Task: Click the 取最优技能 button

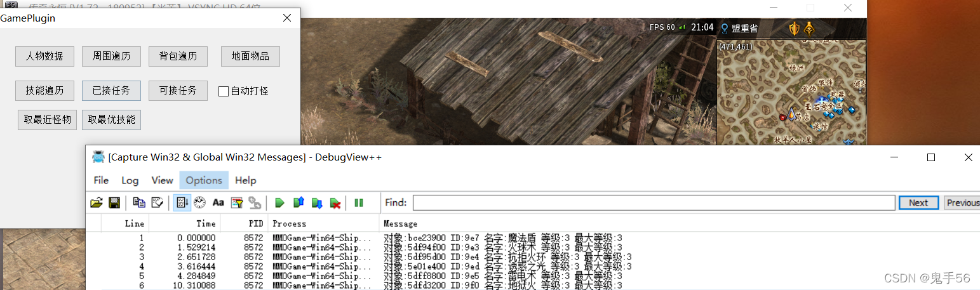Action: [111, 119]
